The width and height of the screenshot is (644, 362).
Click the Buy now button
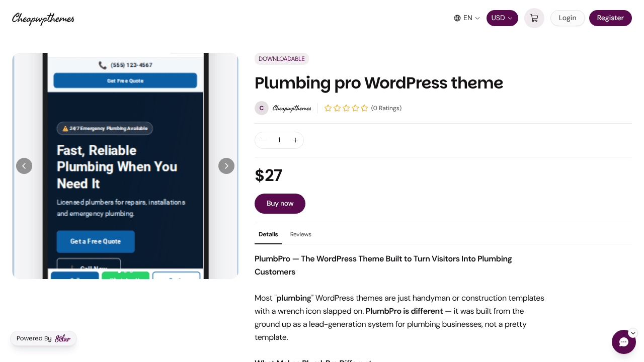point(280,204)
